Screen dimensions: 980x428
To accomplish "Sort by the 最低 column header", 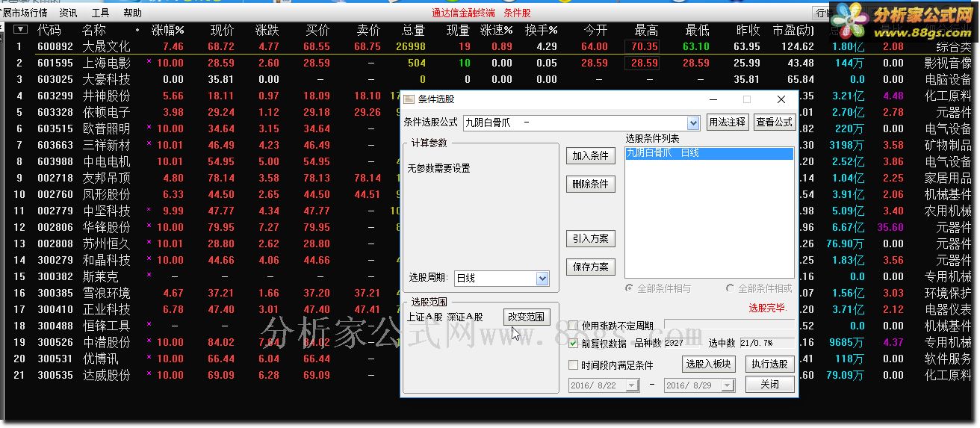I will click(697, 30).
